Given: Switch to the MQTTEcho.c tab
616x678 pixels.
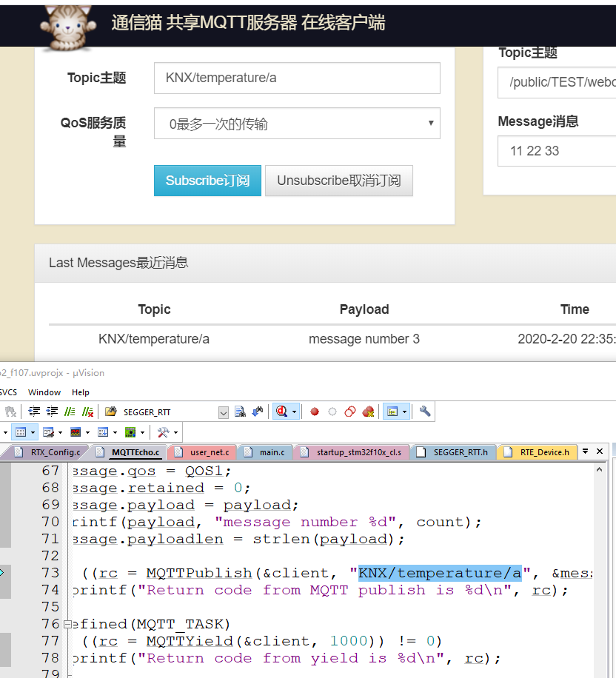Looking at the screenshot, I should tap(129, 452).
